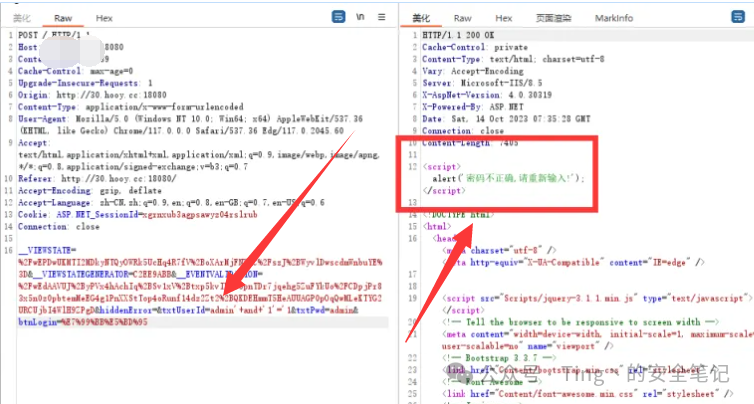Open the MarkInfo tab
Screen dimensions: 754x404
coord(614,18)
